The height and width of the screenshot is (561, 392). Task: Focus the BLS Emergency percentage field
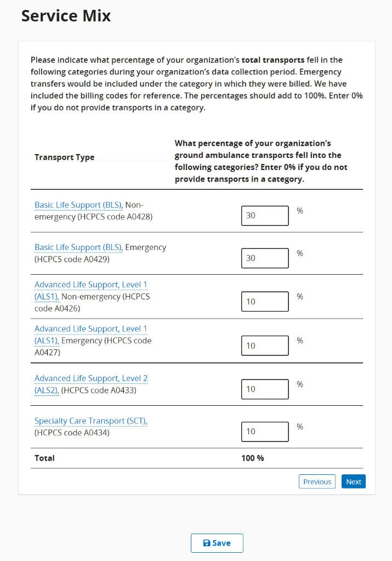tap(265, 258)
